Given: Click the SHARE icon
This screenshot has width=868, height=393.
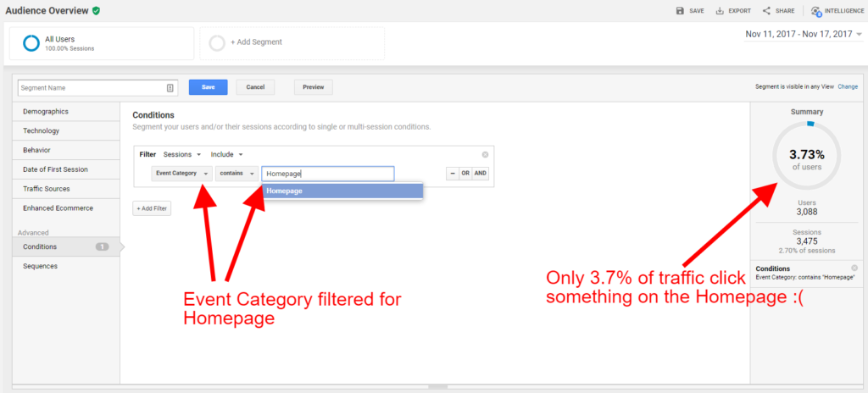Looking at the screenshot, I should click(x=766, y=10).
